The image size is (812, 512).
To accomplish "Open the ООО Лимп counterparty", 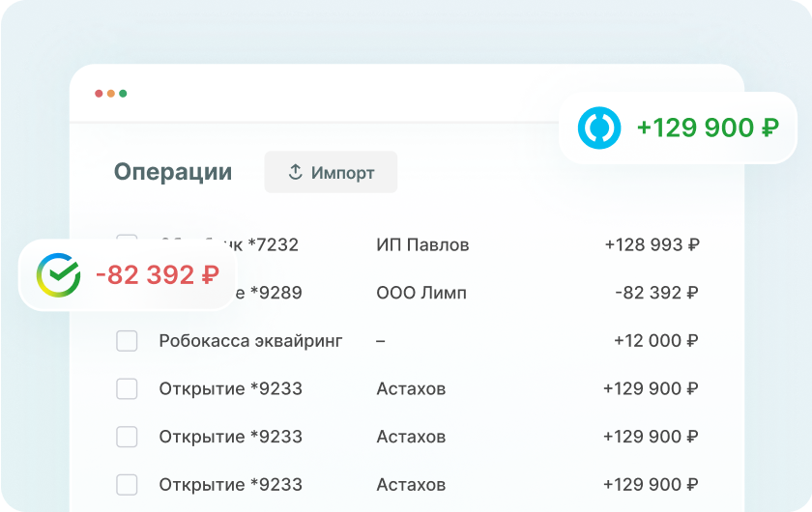I will pyautogui.click(x=421, y=293).
